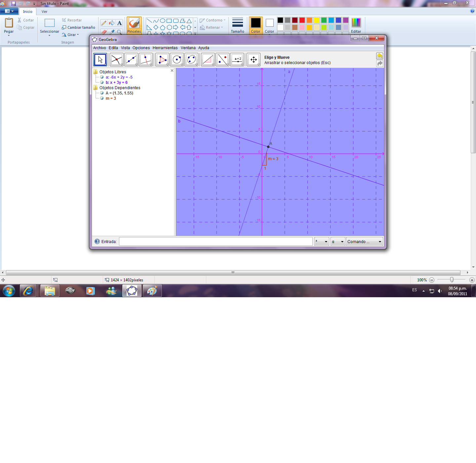Open the Greek letter α dropdown
476x463 pixels.
pos(337,241)
